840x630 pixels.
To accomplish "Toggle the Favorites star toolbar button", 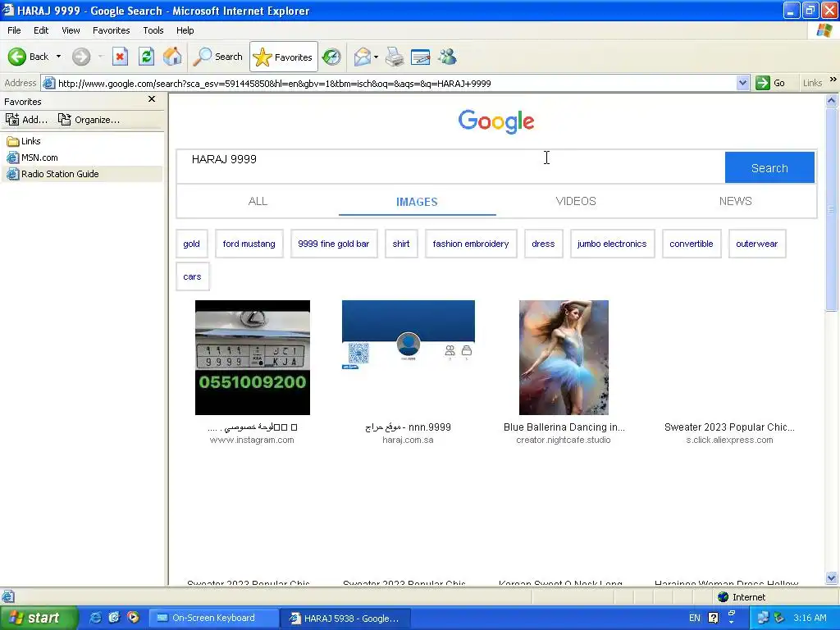I will pos(283,57).
